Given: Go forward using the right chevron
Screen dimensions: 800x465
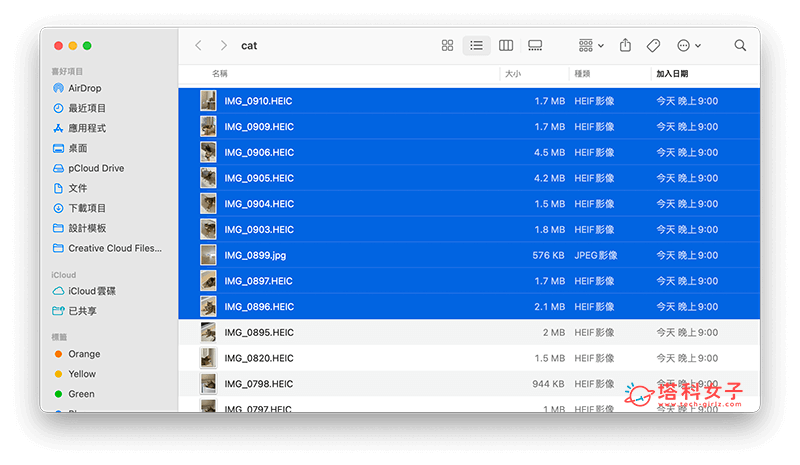Looking at the screenshot, I should tap(223, 46).
